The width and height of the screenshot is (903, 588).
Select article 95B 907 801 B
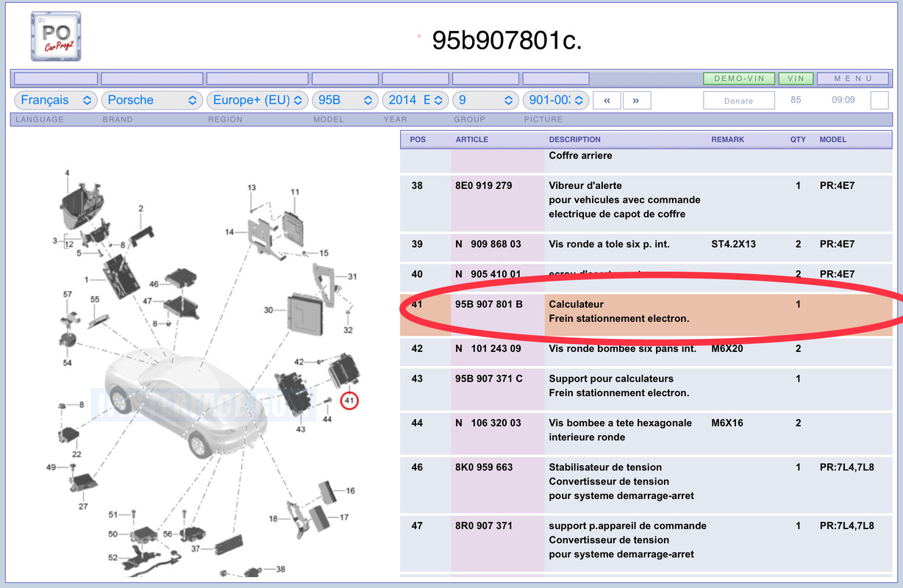(489, 304)
